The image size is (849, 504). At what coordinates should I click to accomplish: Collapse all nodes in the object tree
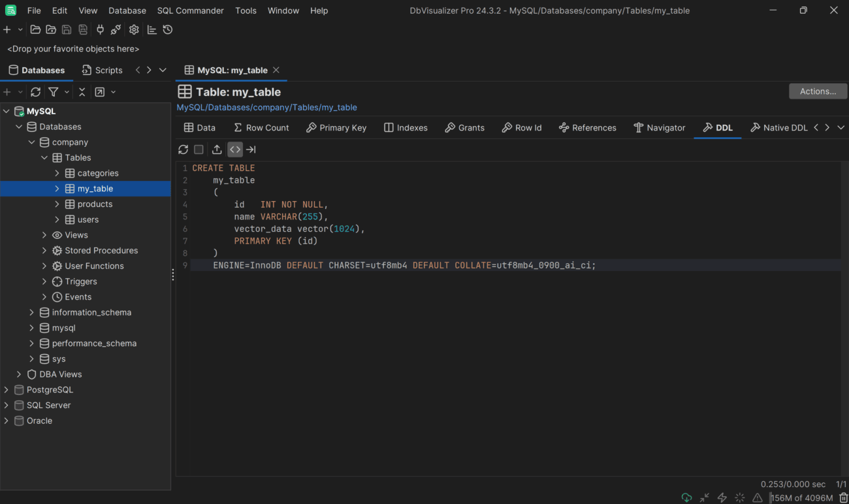(82, 92)
